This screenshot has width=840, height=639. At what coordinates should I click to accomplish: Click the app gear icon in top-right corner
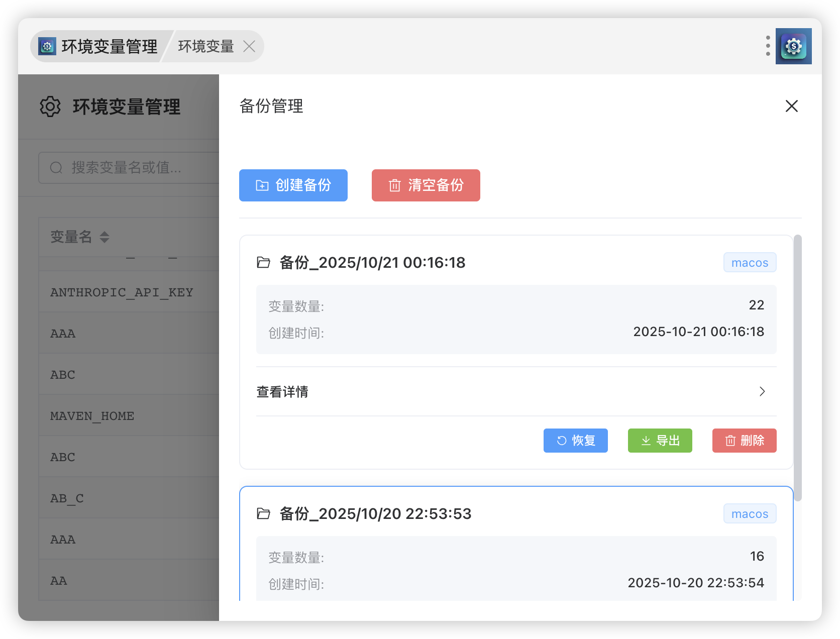point(793,46)
